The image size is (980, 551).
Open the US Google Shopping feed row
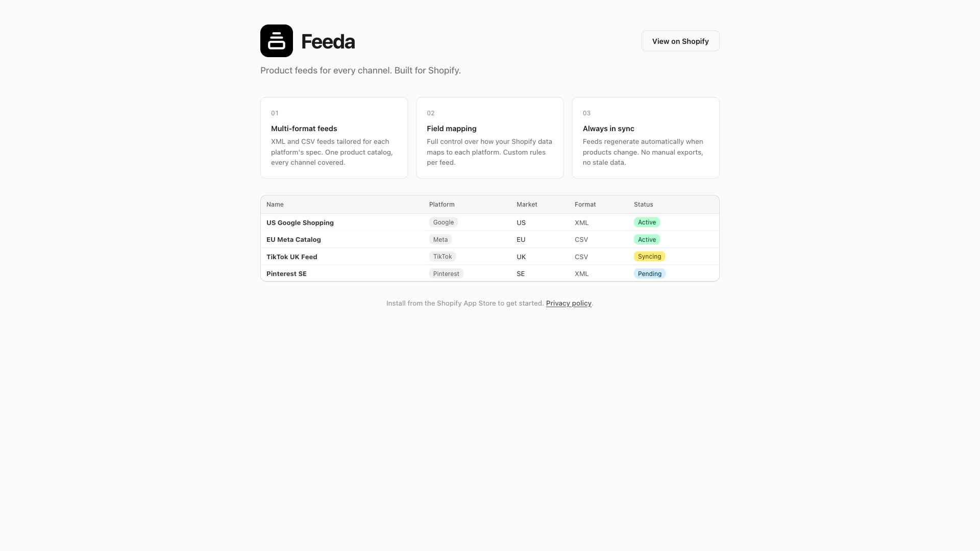pyautogui.click(x=300, y=223)
